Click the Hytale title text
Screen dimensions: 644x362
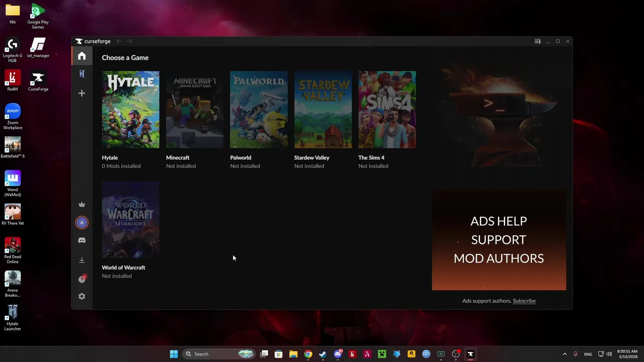[110, 157]
